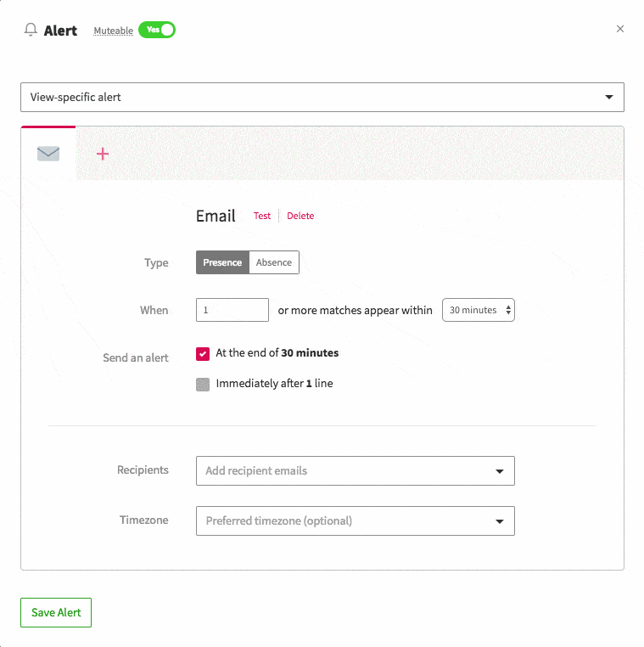
Task: Expand the Recipients email dropdown
Action: coord(500,470)
